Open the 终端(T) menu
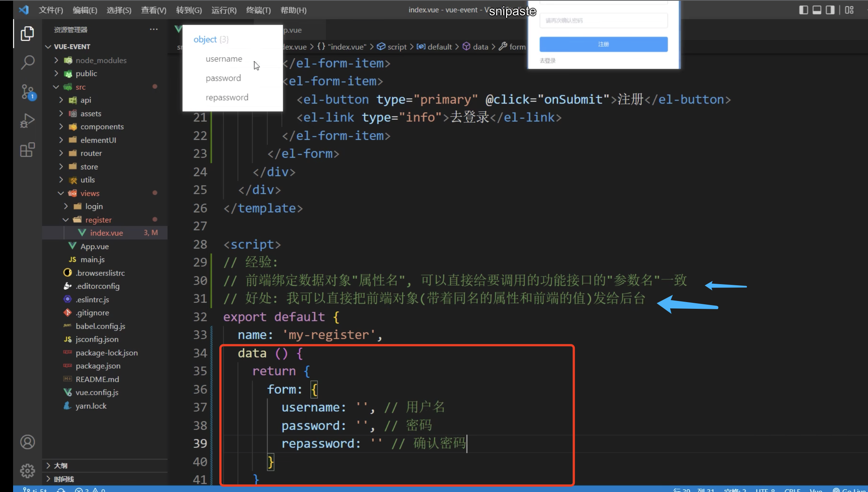This screenshot has height=492, width=868. (258, 10)
